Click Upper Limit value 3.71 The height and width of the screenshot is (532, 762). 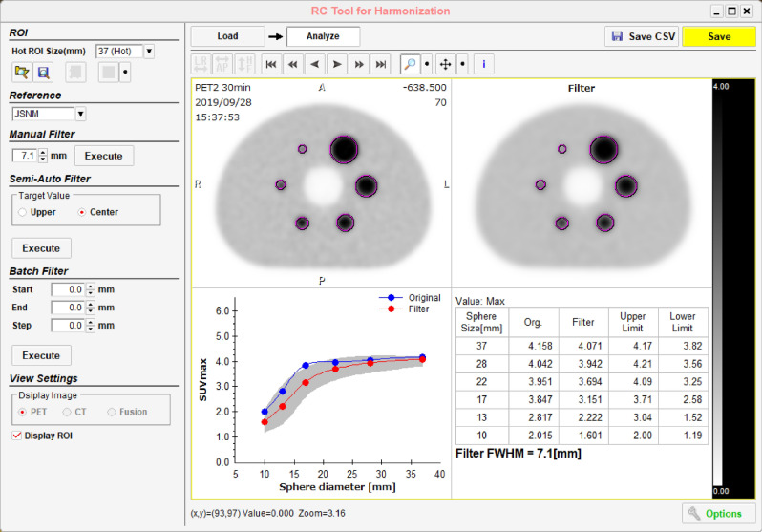pyautogui.click(x=643, y=400)
